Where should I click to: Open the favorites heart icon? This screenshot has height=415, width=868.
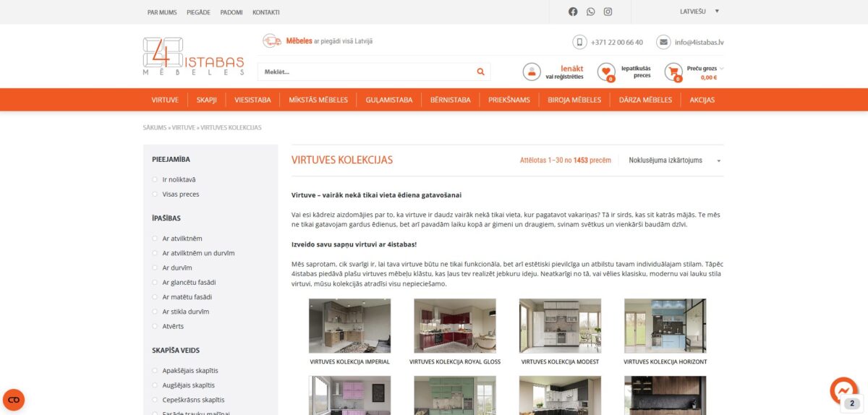click(x=606, y=72)
